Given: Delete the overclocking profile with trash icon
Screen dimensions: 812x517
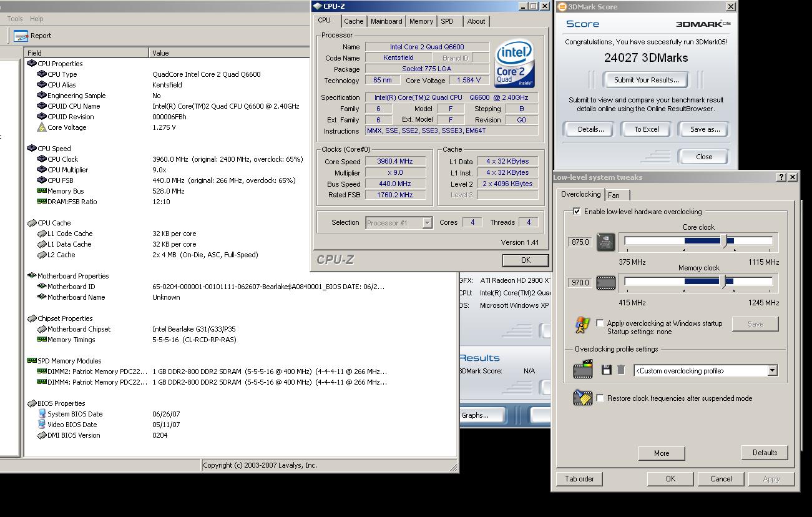Looking at the screenshot, I should tap(621, 370).
